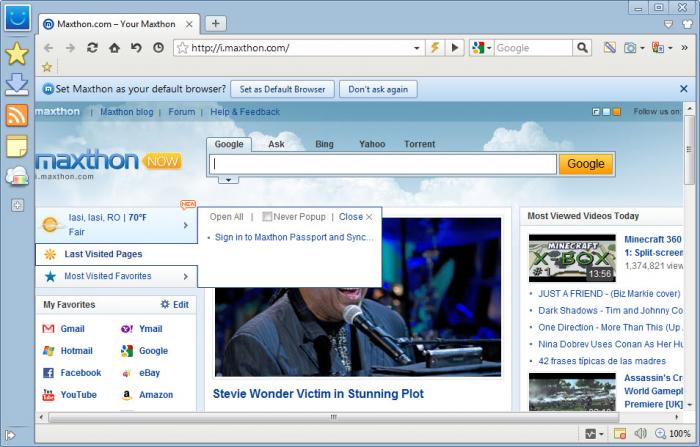
Task: Open the Forum link
Action: tap(182, 112)
